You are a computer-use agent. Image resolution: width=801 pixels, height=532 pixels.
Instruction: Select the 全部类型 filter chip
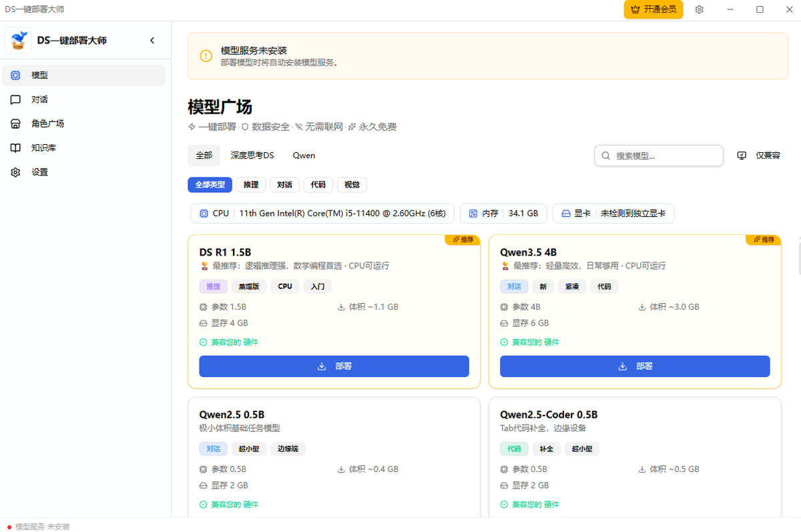pos(210,185)
